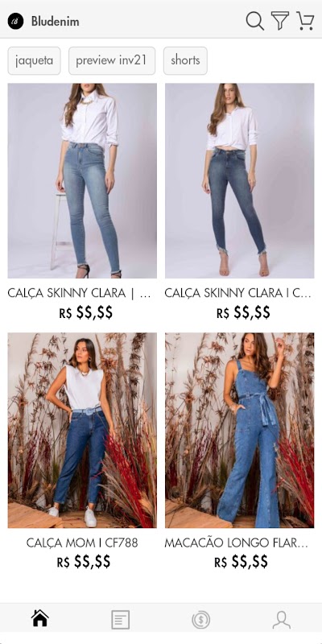Click the MACACÃO LONGO FLAR... title
322x644 pixels.
click(x=236, y=543)
